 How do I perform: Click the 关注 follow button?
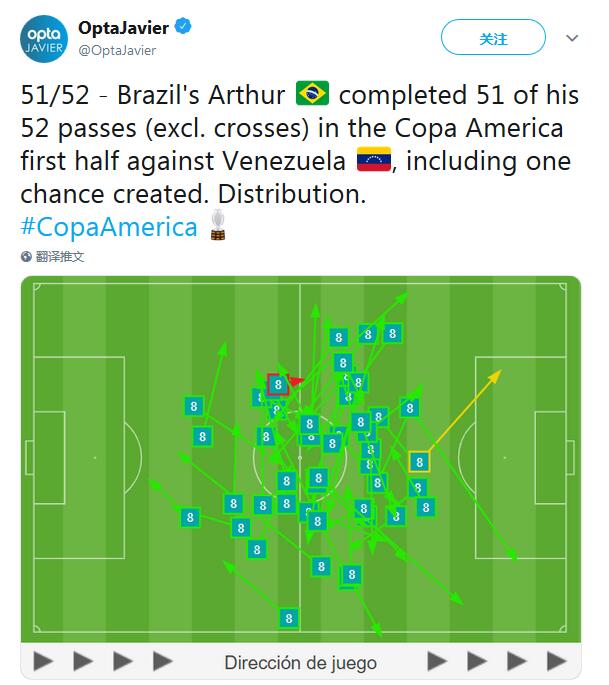coord(493,37)
